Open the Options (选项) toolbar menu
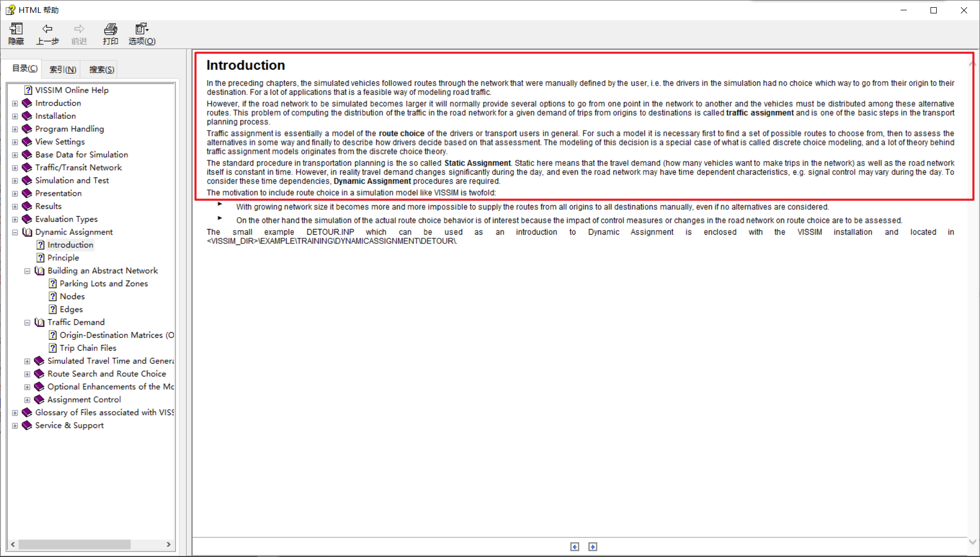This screenshot has width=980, height=557. pos(142,34)
